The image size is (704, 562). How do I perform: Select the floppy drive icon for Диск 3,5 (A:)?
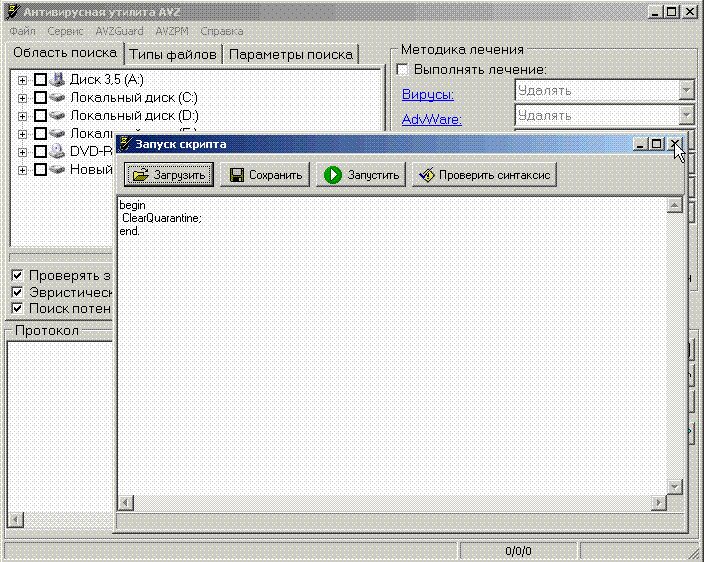point(58,79)
